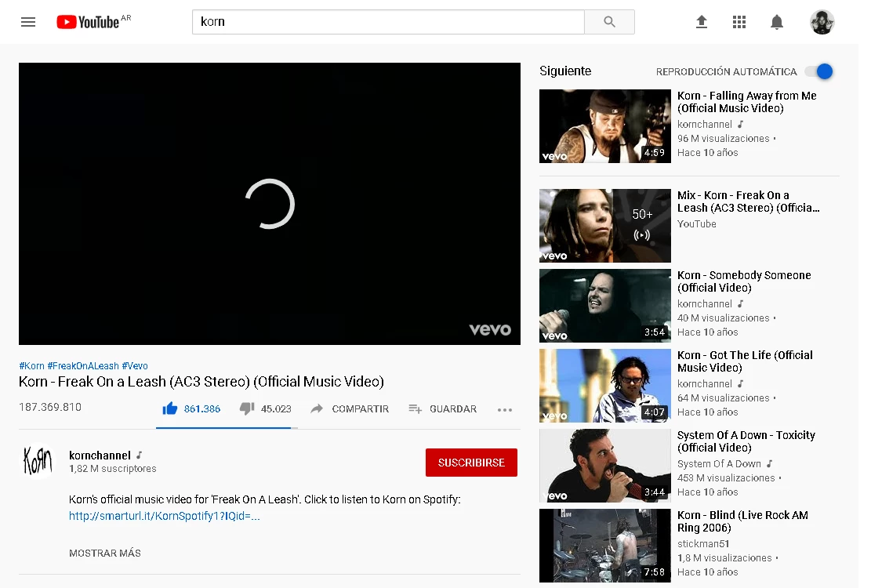This screenshot has height=588, width=871.
Task: Open the account avatar menu
Action: 822,22
